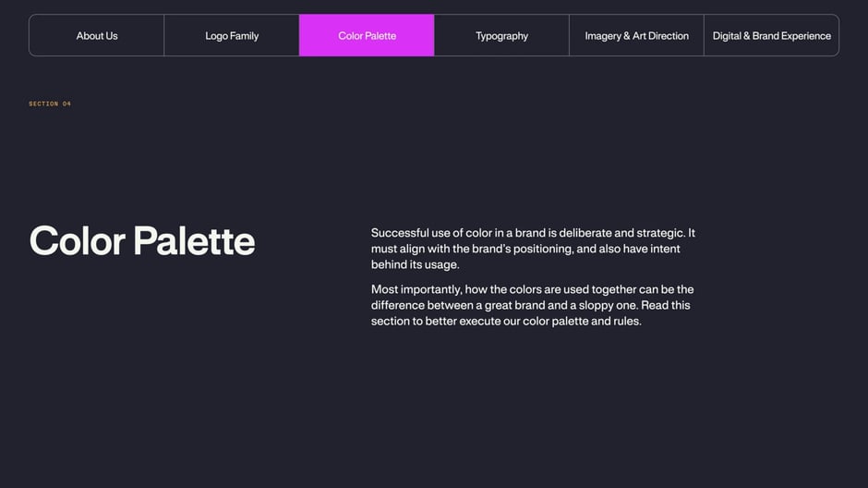Click the line starting 'difference between a great'
Screen dimensions: 868x488
pos(530,305)
